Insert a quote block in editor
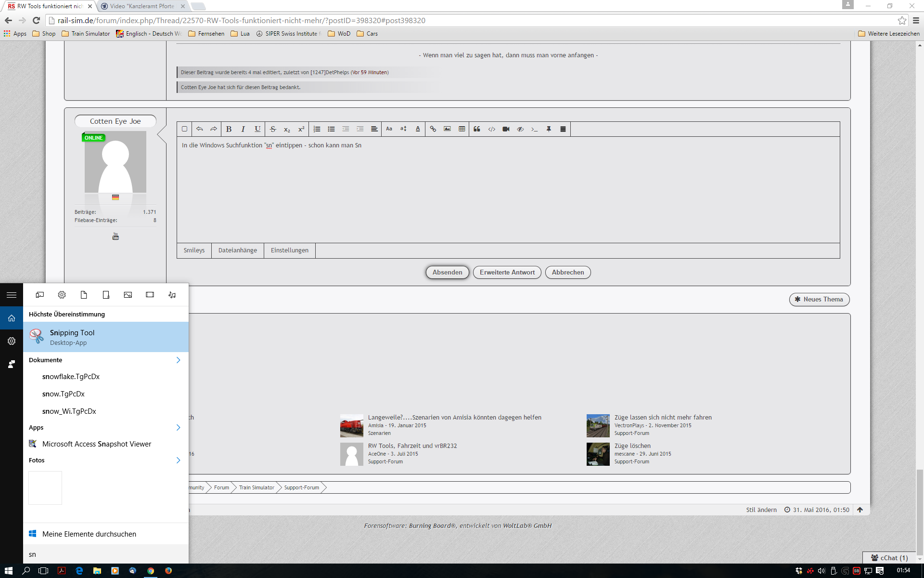924x578 pixels. pos(477,129)
